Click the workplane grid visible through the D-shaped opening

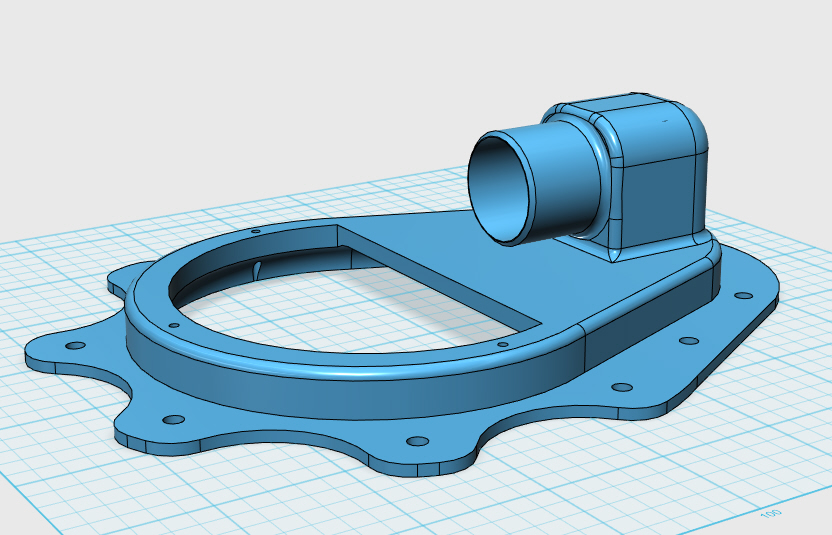tap(345, 313)
